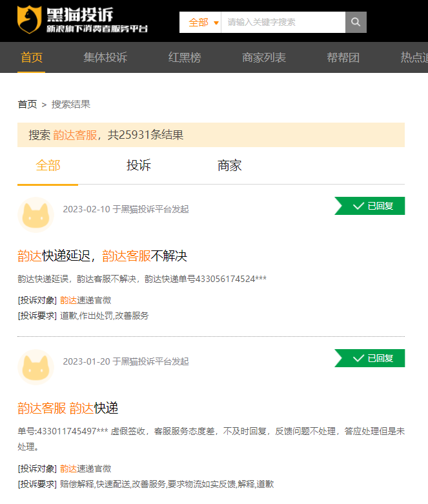Screen dimensions: 428x504
Task: Click the cat avatar on 2023-01-20 complaint
Action: pyautogui.click(x=37, y=367)
